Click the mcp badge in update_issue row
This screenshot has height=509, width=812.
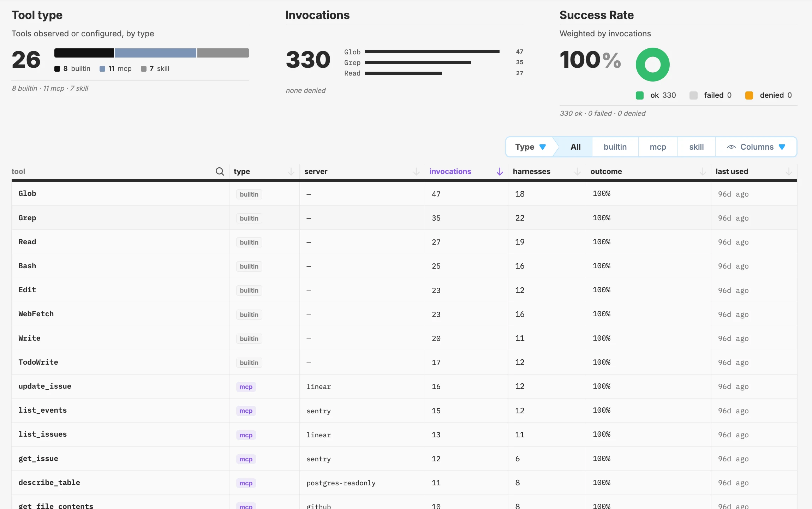click(246, 387)
